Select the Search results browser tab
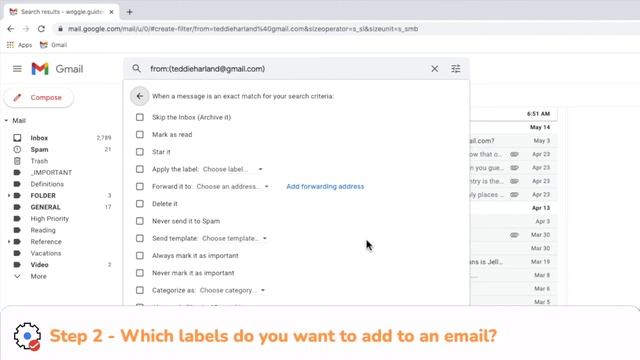This screenshot has width=640, height=360. click(61, 12)
